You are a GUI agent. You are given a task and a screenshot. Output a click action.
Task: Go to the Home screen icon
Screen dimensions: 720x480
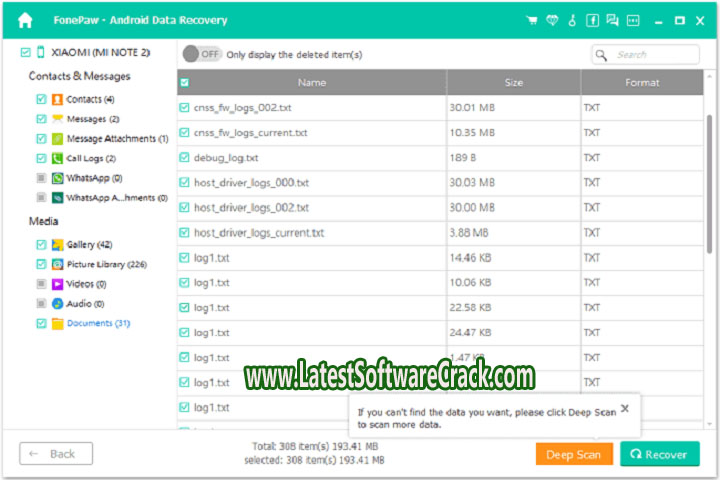(25, 20)
